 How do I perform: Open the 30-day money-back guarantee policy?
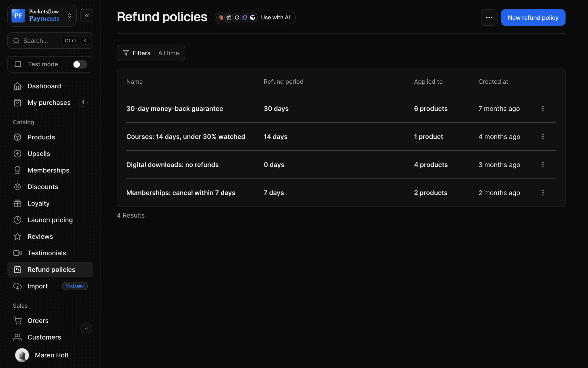(x=175, y=109)
